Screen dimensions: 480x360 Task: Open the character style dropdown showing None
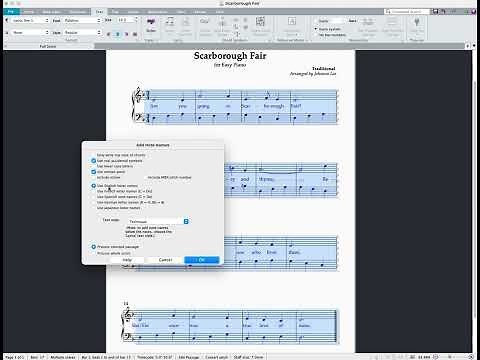29,32
